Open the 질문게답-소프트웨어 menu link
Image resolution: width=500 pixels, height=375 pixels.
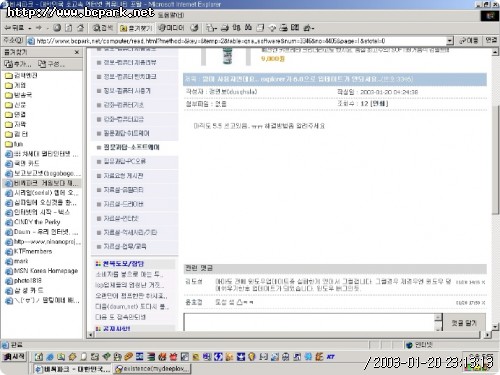[x=131, y=147]
